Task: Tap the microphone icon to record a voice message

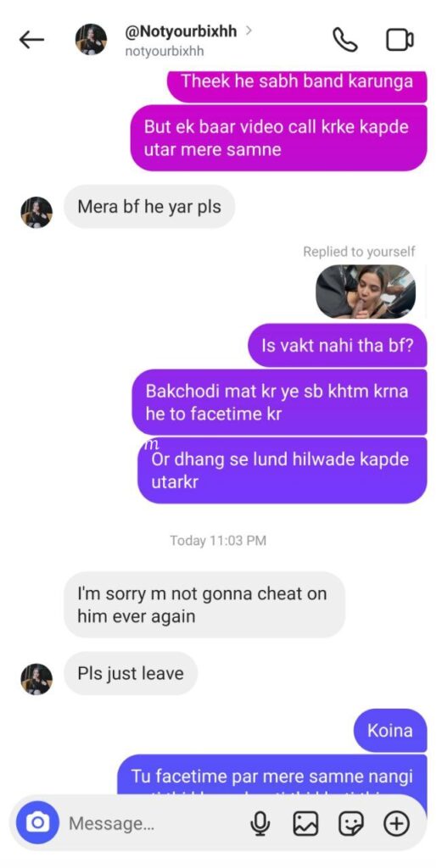Action: tap(259, 824)
